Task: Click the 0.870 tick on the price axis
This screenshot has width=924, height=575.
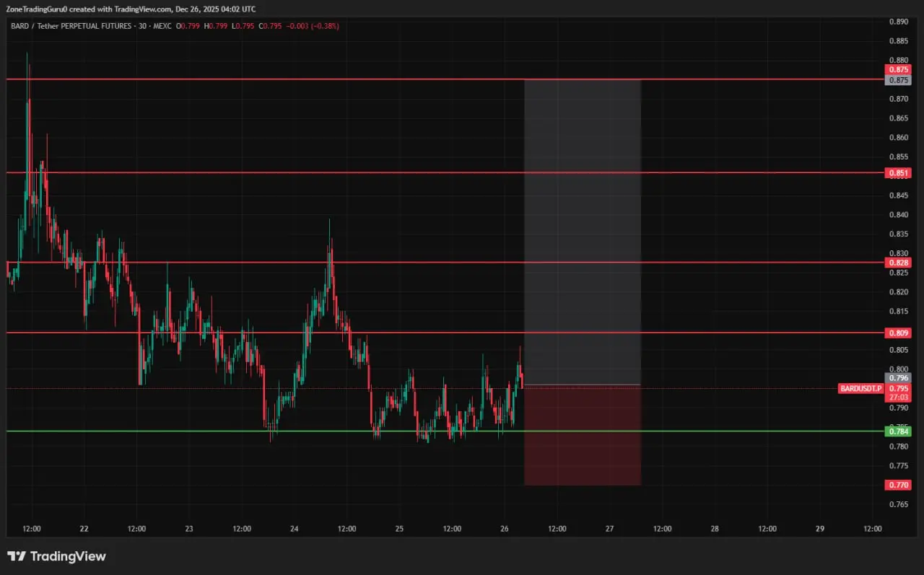Action: (x=898, y=99)
